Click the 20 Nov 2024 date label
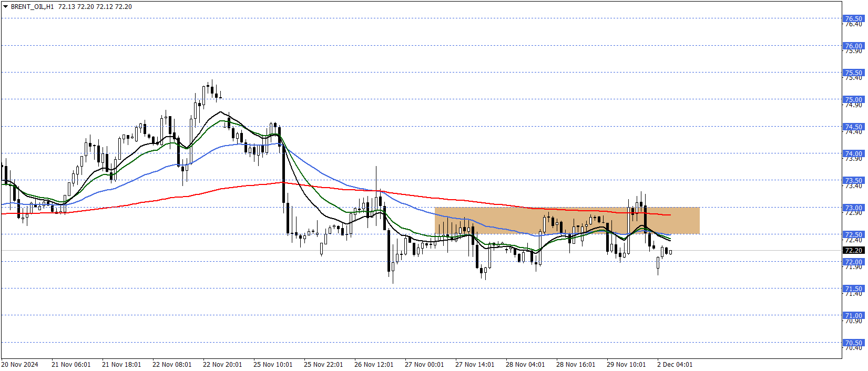 click(20, 364)
